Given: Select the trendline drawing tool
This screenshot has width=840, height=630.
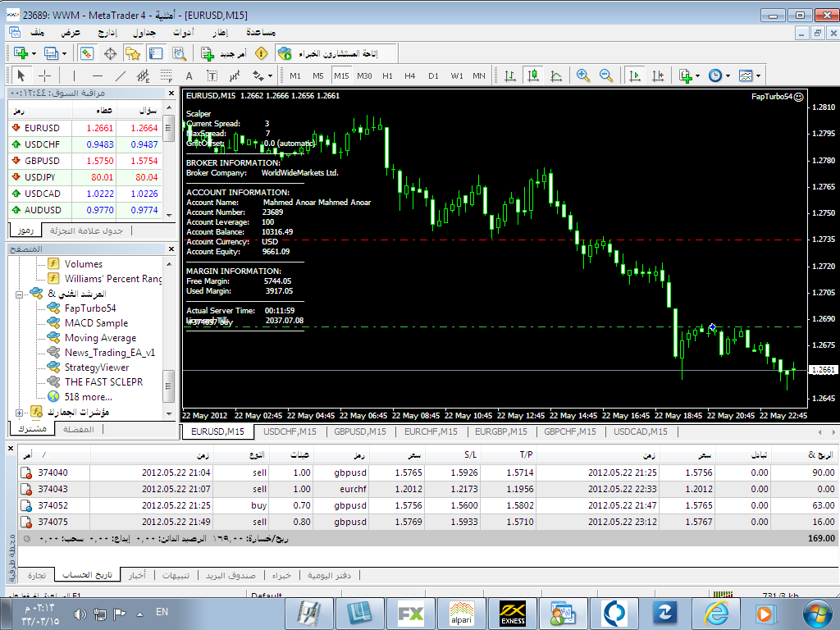Looking at the screenshot, I should click(x=120, y=76).
